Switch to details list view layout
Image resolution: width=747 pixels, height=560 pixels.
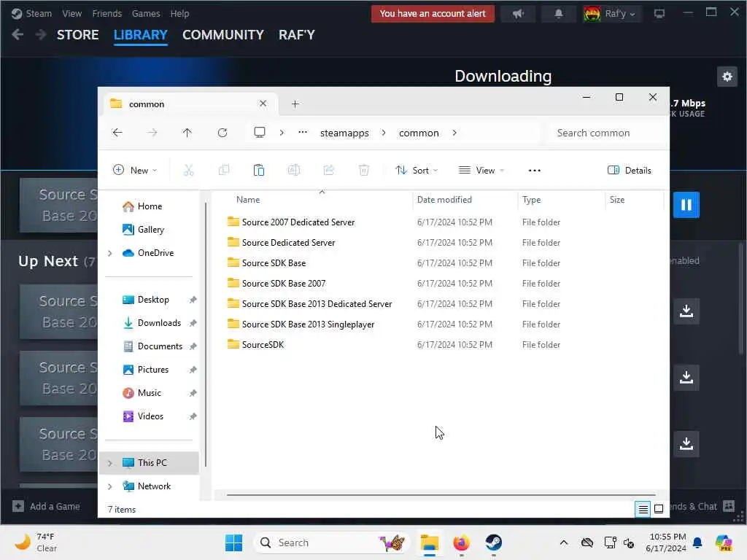click(x=643, y=509)
